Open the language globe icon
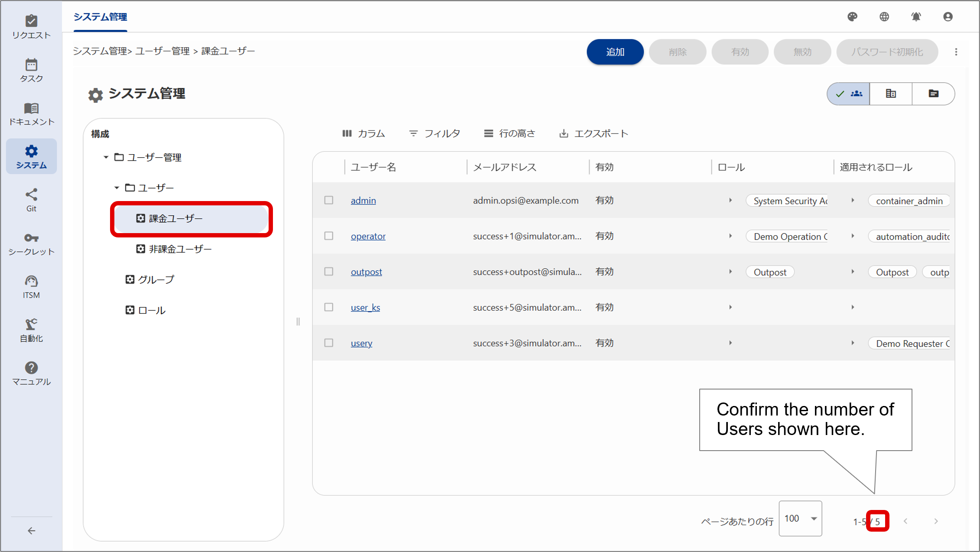 tap(884, 17)
